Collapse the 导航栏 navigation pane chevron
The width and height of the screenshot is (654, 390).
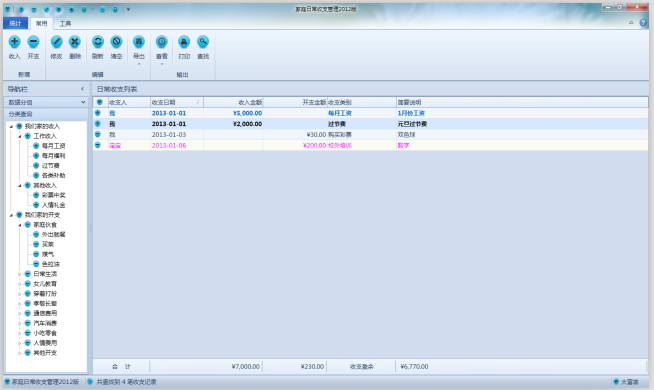tap(82, 89)
